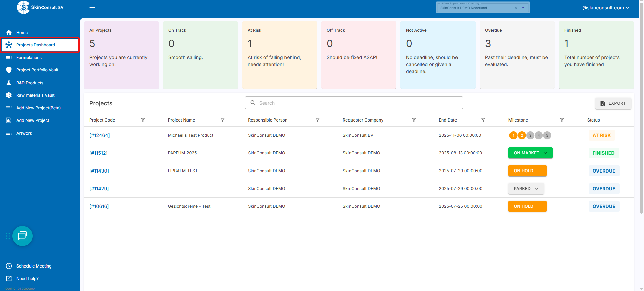Open project link [#12464]
644x291 pixels.
(99, 135)
